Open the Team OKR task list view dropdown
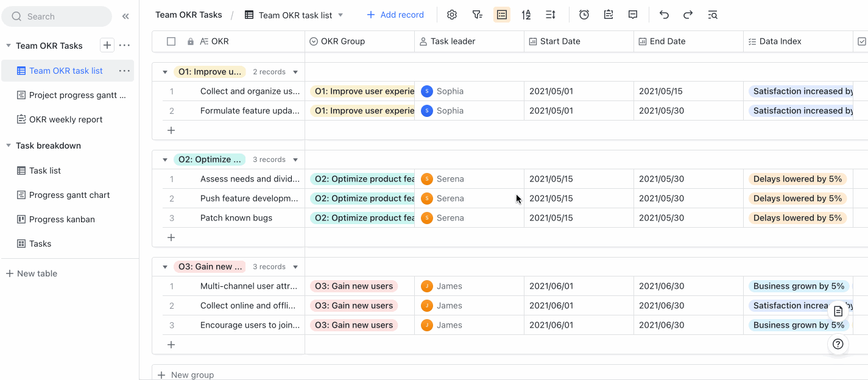 pos(340,15)
